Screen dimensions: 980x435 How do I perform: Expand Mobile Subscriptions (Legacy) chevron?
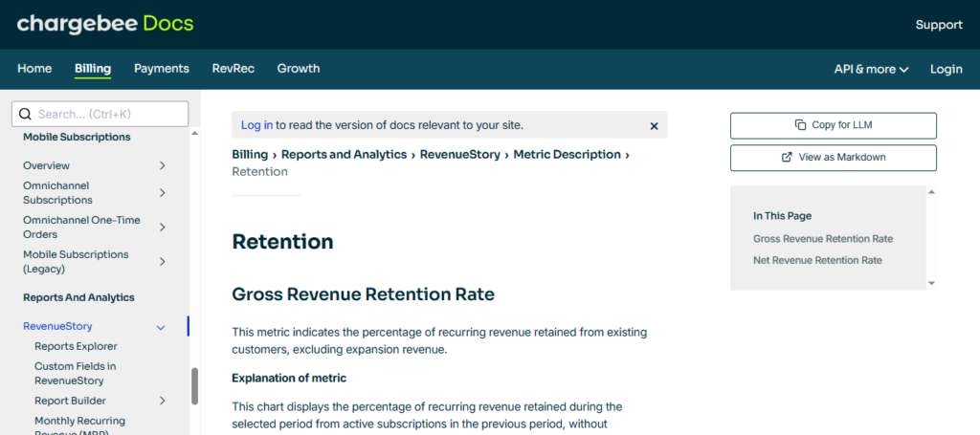click(x=163, y=262)
